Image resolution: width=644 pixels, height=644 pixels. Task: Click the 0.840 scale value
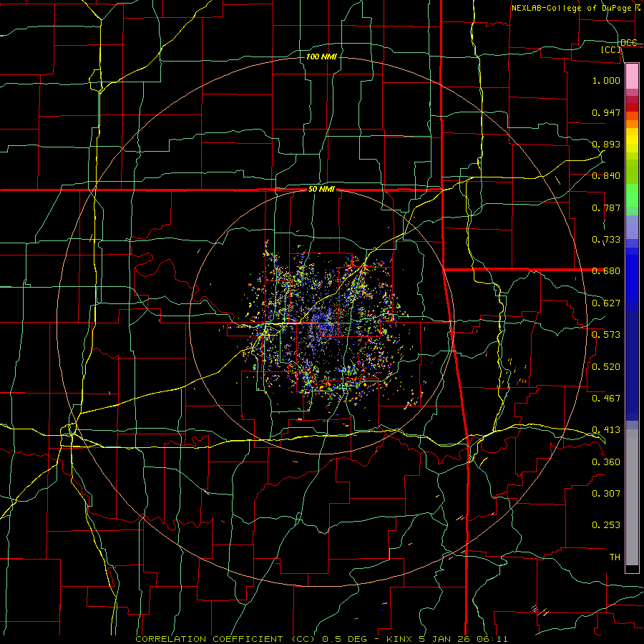pos(606,176)
